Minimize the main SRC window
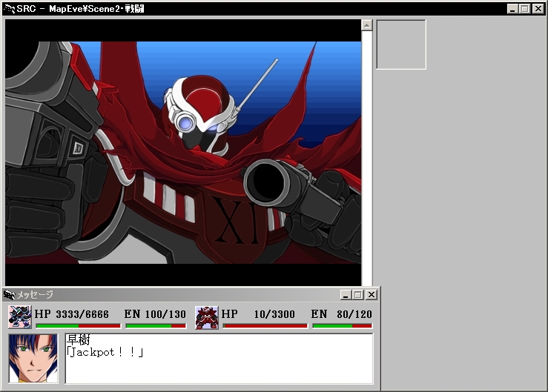Screen dimensions: 548x392 coord(512,9)
